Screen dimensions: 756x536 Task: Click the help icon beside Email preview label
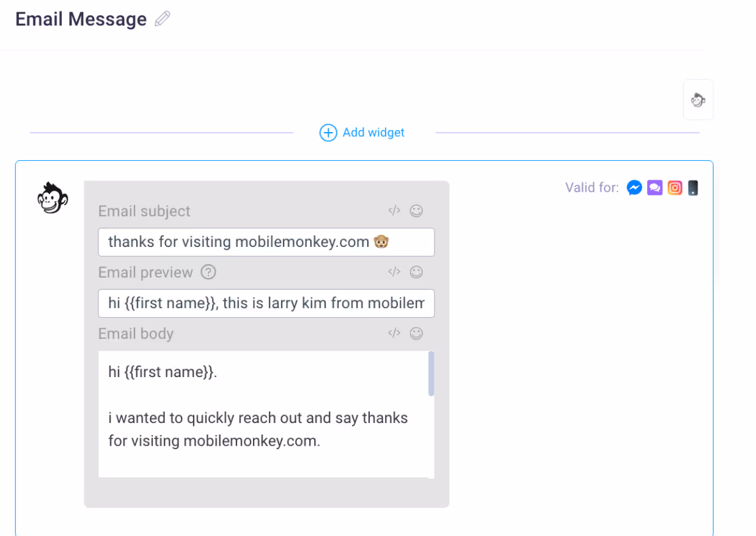pyautogui.click(x=208, y=272)
